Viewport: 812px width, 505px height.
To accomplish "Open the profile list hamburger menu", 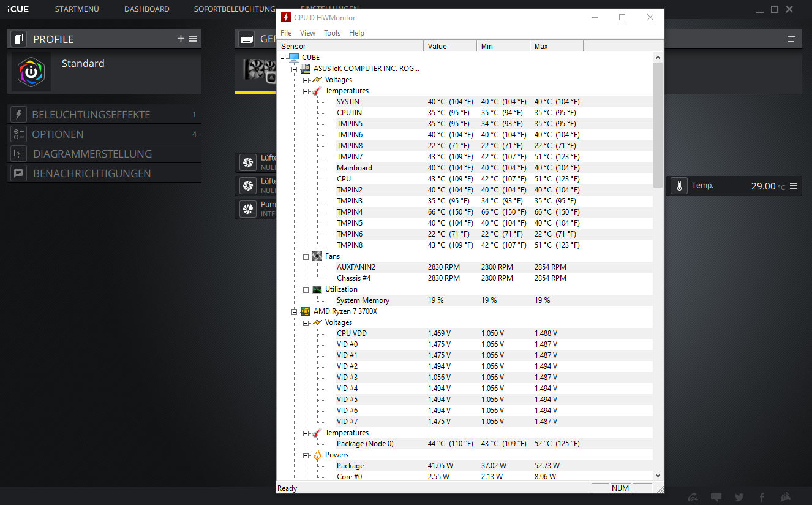I will pos(193,39).
